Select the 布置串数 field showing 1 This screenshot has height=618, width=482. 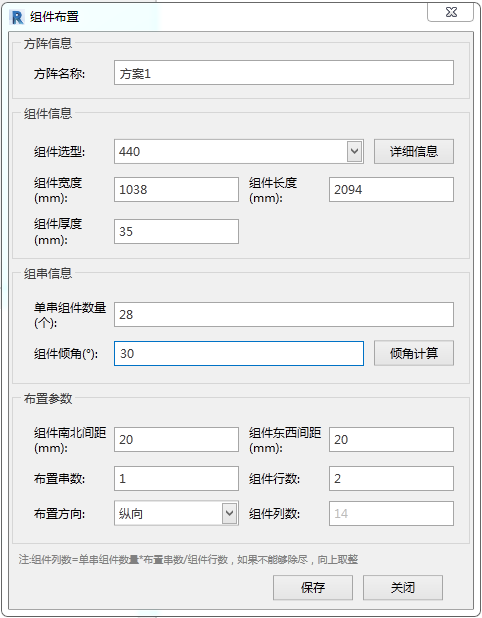pyautogui.click(x=176, y=478)
